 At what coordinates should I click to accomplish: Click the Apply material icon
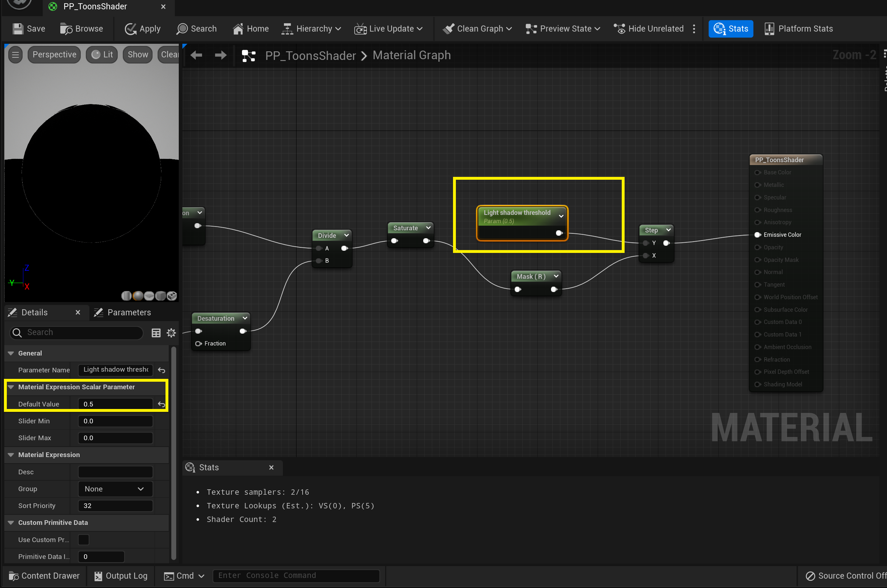click(x=130, y=29)
